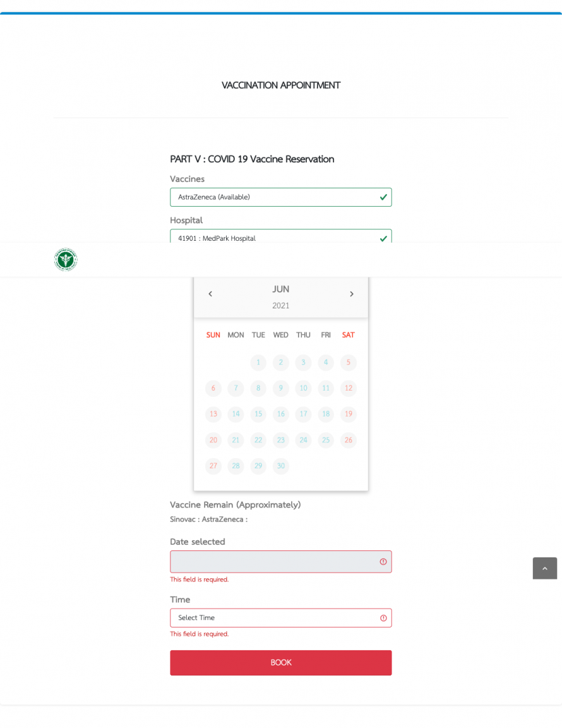Select June 9 on the calendar
562x728 pixels.
coord(280,388)
